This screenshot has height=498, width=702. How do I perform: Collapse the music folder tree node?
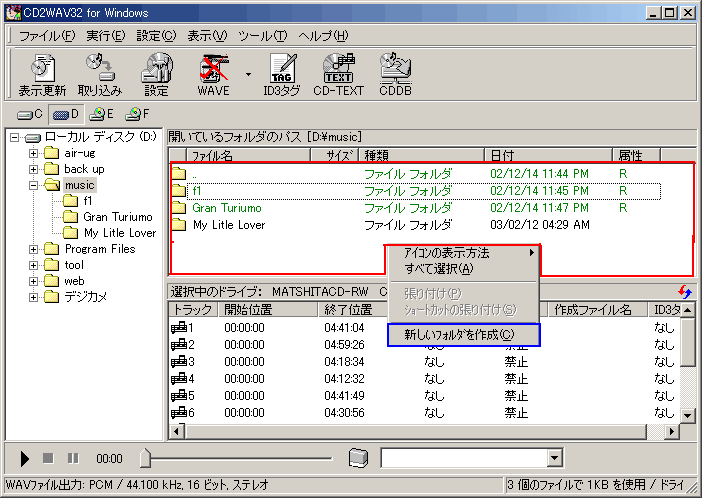click(x=34, y=185)
